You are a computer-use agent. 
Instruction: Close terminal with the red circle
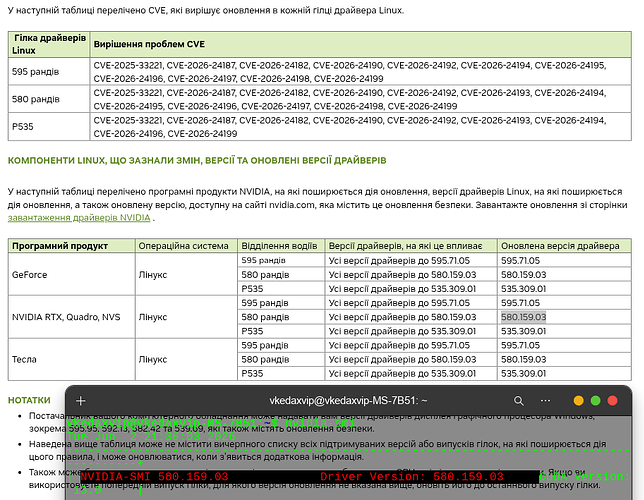tap(612, 401)
